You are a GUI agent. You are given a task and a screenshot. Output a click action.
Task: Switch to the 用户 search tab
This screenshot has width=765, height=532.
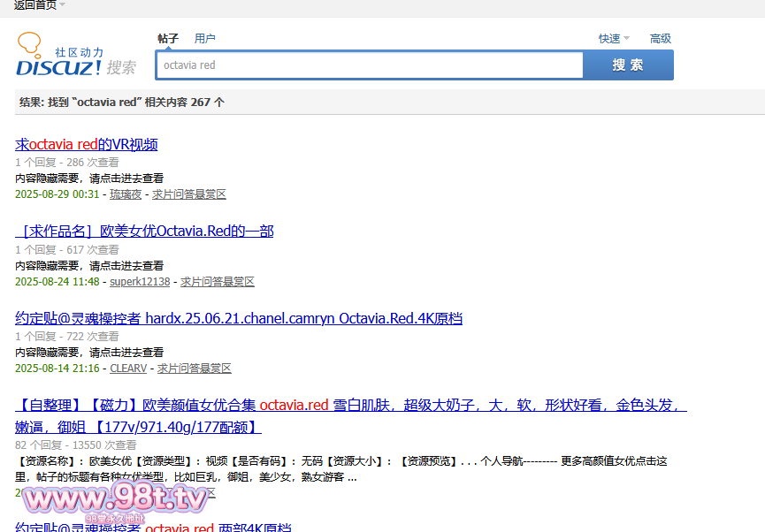pos(204,39)
